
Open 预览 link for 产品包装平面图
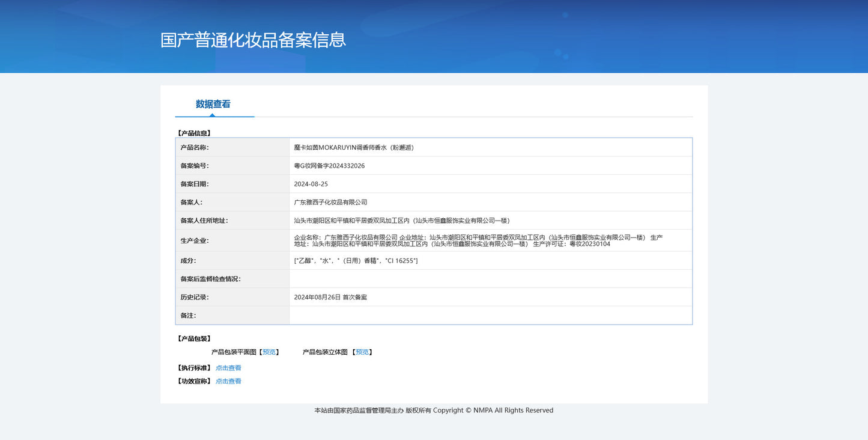[269, 352]
